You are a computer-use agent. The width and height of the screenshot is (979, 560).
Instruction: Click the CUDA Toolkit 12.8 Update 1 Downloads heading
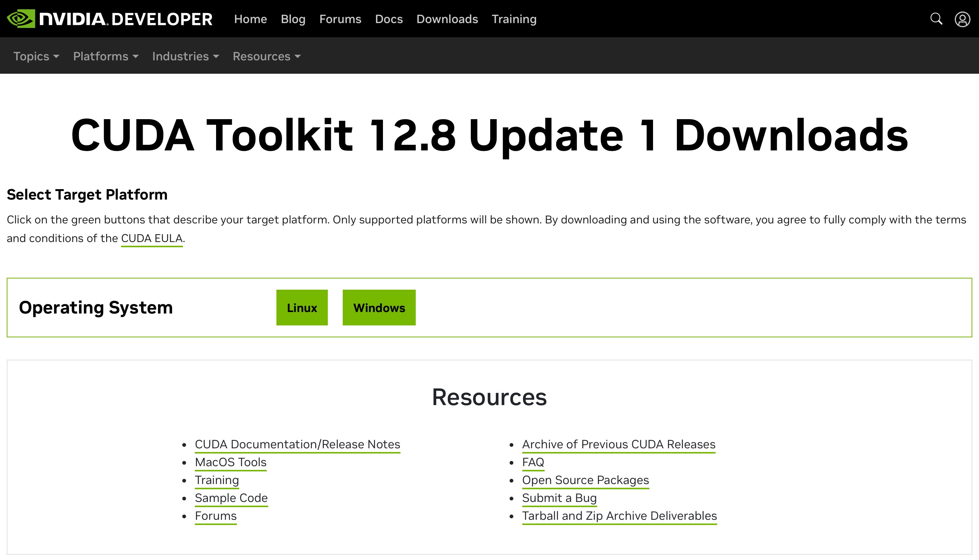click(489, 136)
